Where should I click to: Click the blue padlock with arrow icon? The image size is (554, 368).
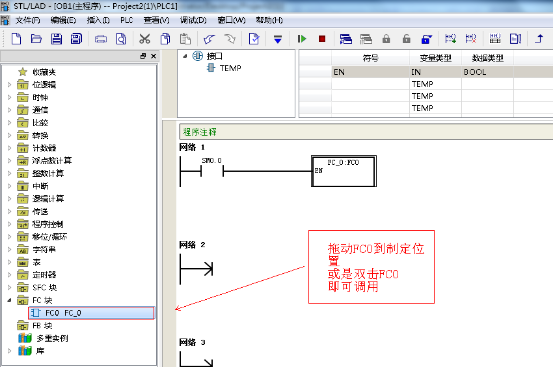click(x=426, y=39)
